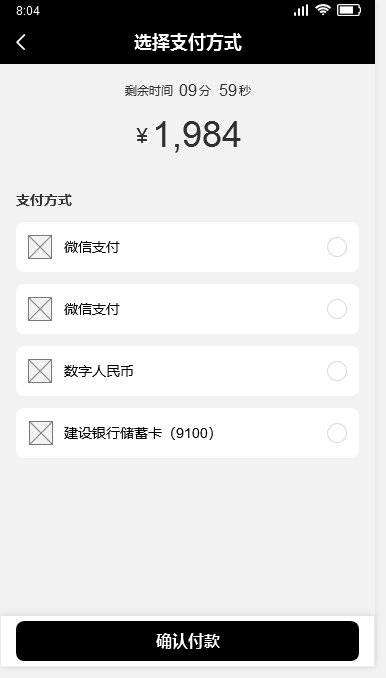Click 确认付款 to confirm payment

[x=188, y=641]
